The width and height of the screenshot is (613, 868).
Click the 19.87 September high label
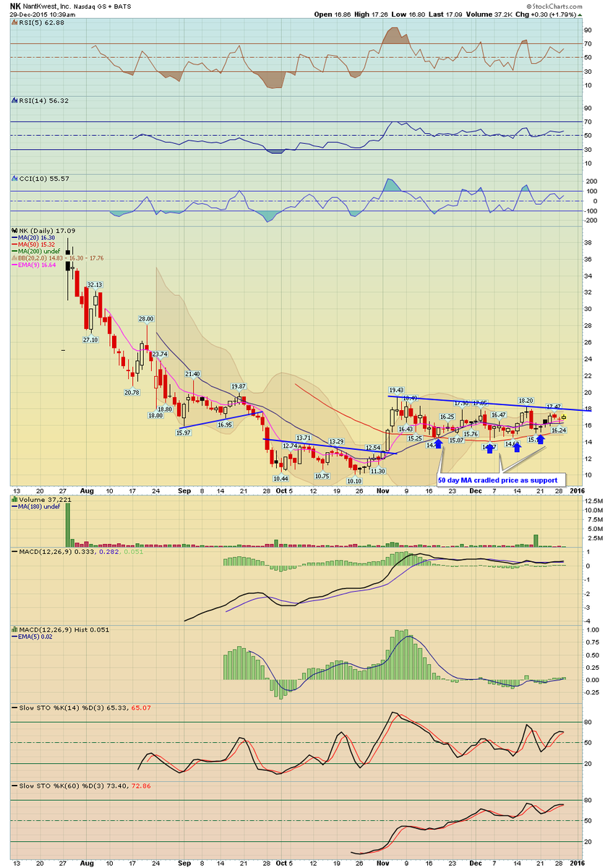tap(239, 386)
